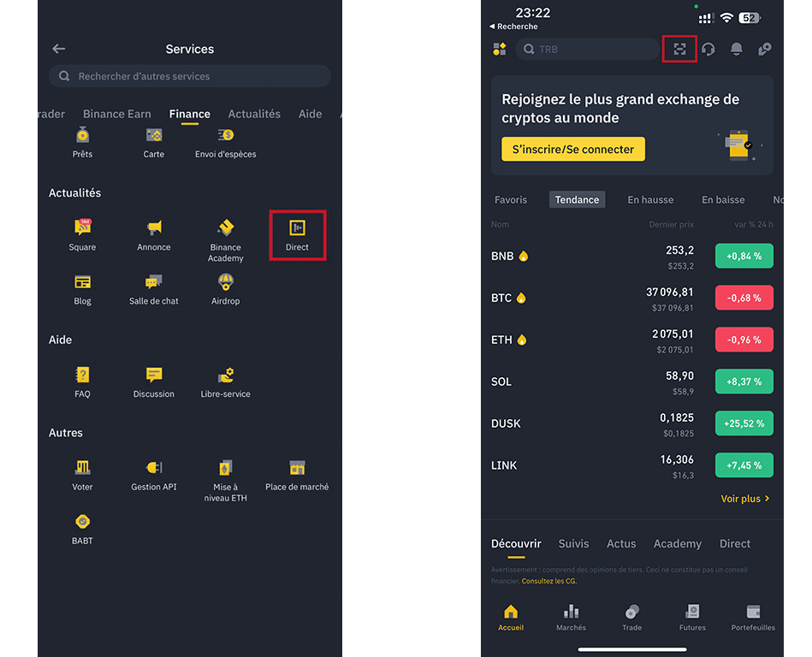Open the Voter icon
Image resolution: width=812 pixels, height=657 pixels.
pos(82,467)
